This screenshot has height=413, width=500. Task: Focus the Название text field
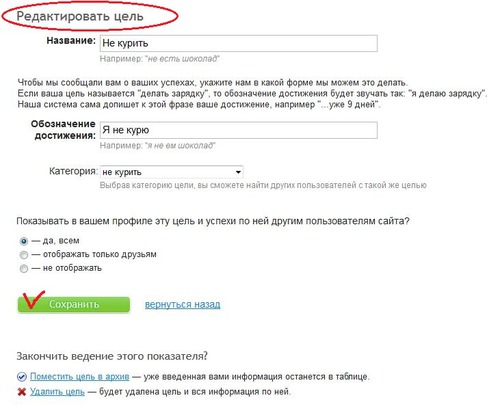click(239, 43)
